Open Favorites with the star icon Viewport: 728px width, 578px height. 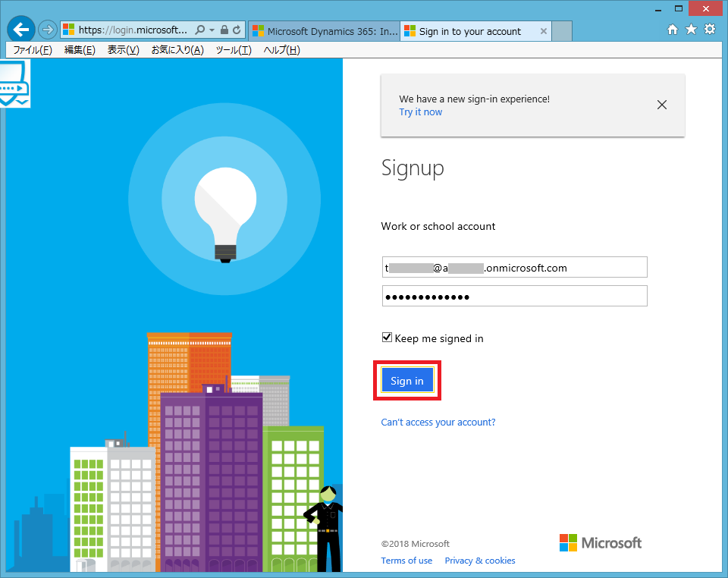pyautogui.click(x=691, y=30)
